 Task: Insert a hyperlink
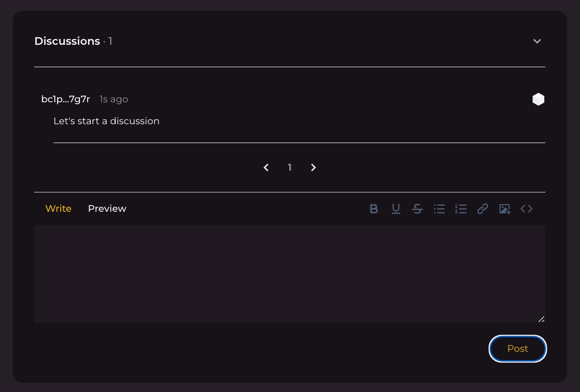point(483,209)
